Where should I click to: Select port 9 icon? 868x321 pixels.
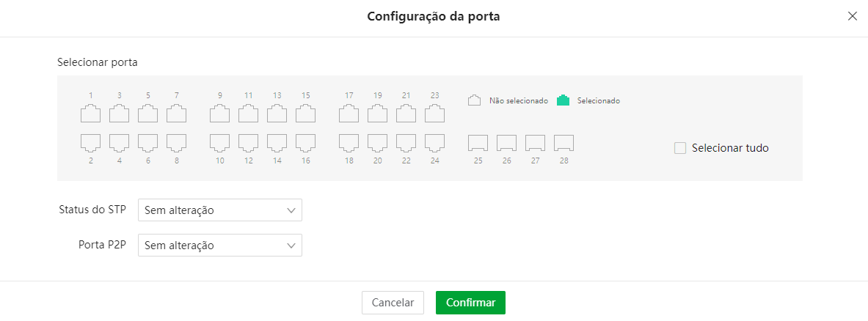click(219, 114)
